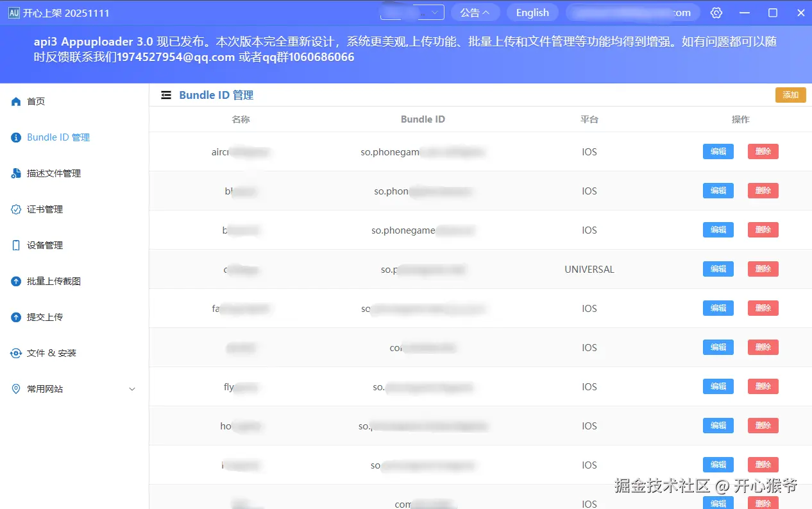Click the blurred account email pill
812x509 pixels.
click(632, 13)
